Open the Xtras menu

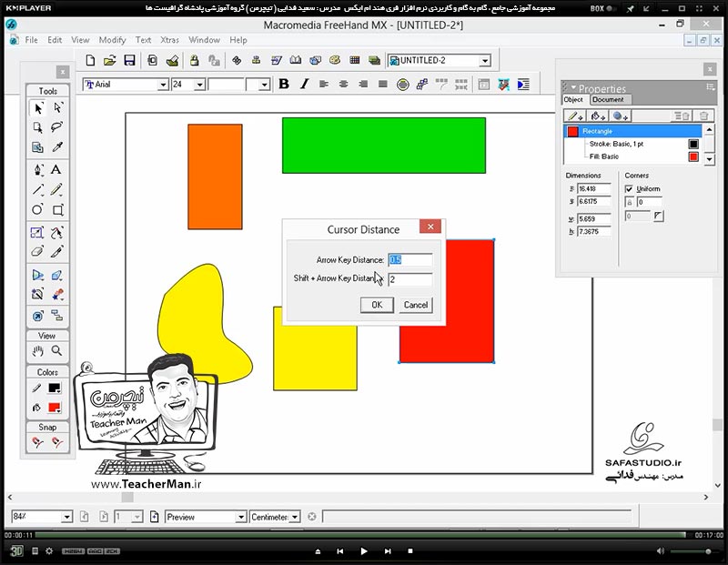(169, 40)
